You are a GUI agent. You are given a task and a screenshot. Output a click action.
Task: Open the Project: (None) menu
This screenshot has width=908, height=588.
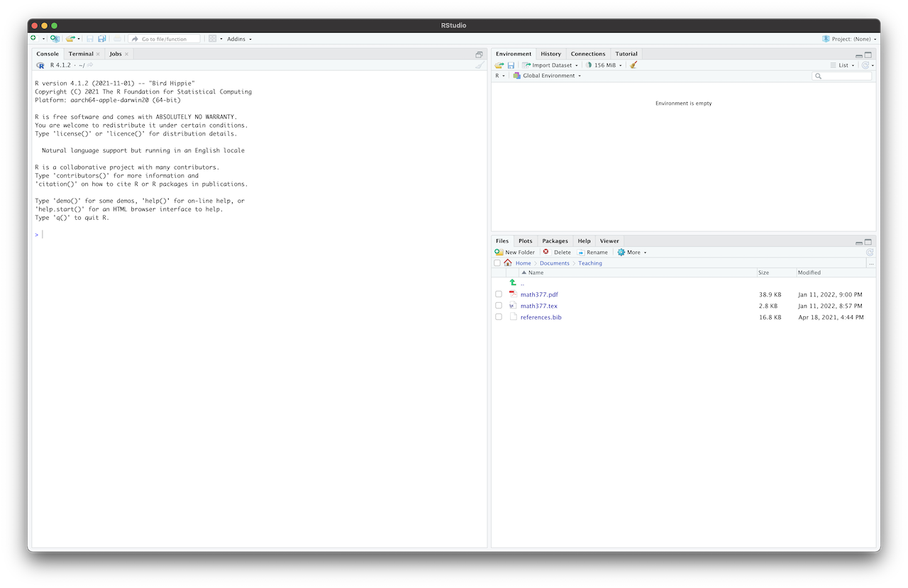coord(850,39)
